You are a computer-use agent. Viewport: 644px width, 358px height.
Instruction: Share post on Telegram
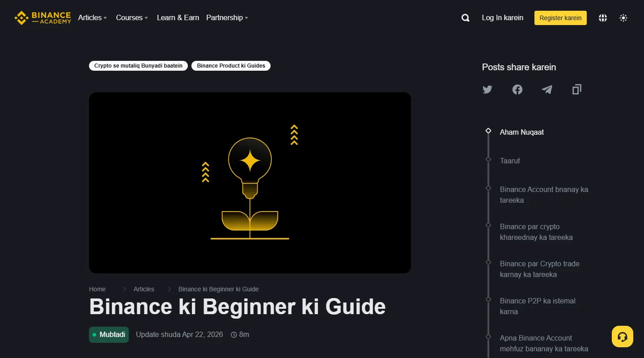[x=547, y=89]
